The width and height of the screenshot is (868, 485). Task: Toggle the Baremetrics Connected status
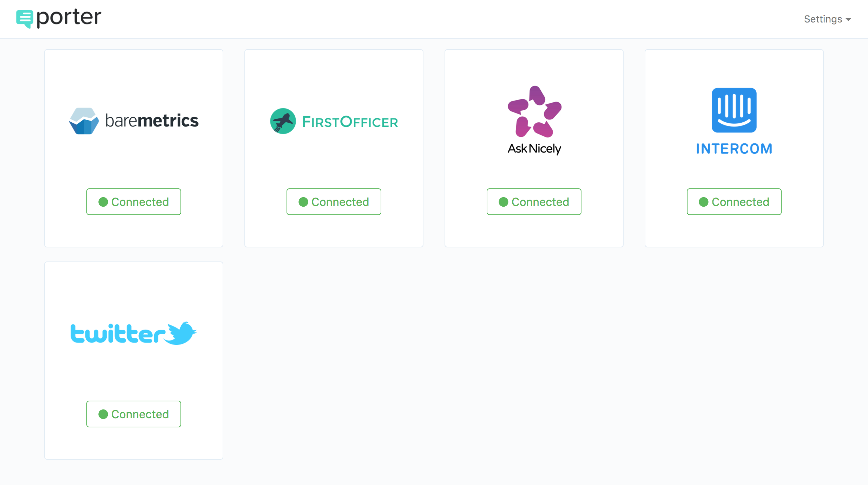click(133, 202)
